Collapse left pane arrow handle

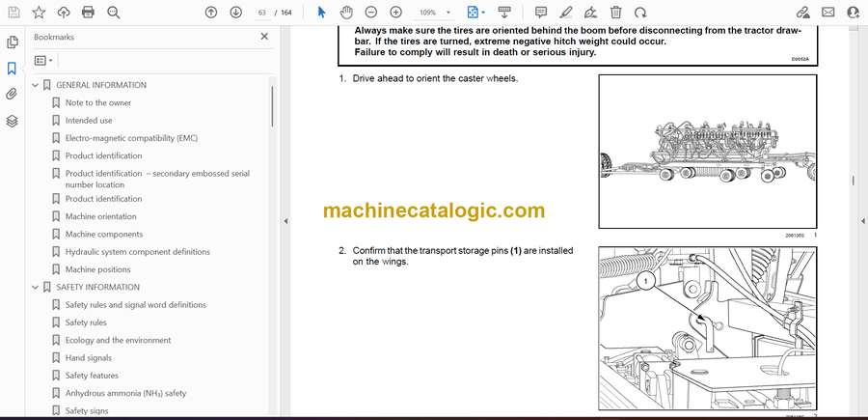(285, 221)
